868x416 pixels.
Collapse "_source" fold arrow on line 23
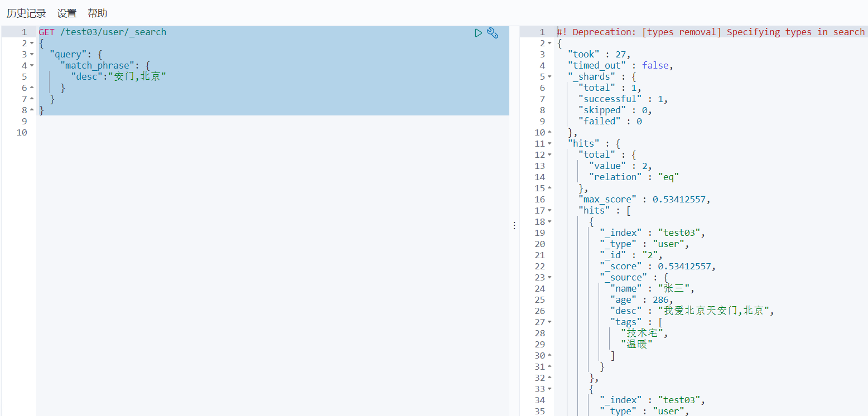pyautogui.click(x=550, y=278)
